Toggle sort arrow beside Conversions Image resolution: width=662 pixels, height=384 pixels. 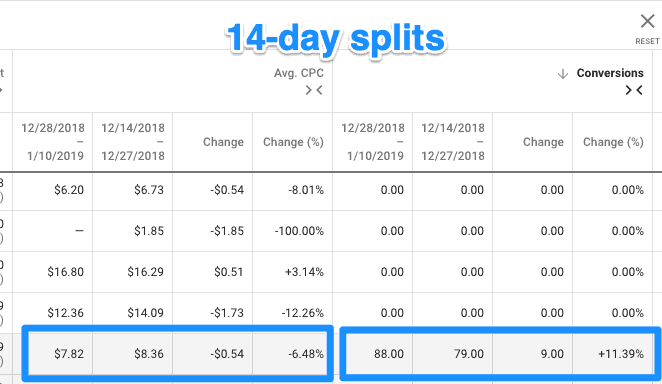click(x=562, y=74)
